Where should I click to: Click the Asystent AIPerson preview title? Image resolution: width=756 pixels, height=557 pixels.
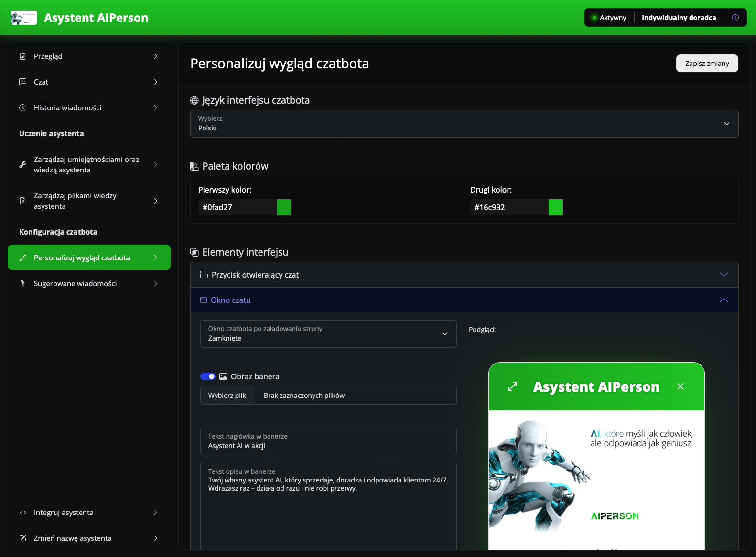596,386
